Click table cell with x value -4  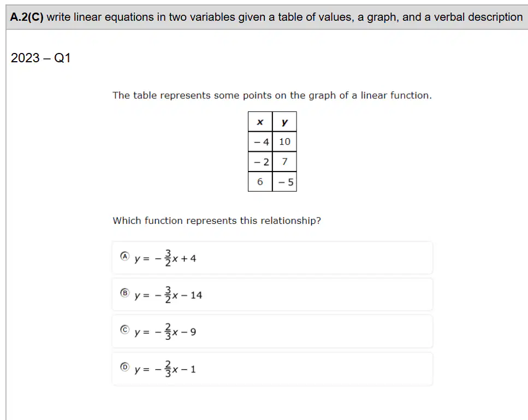tap(260, 141)
